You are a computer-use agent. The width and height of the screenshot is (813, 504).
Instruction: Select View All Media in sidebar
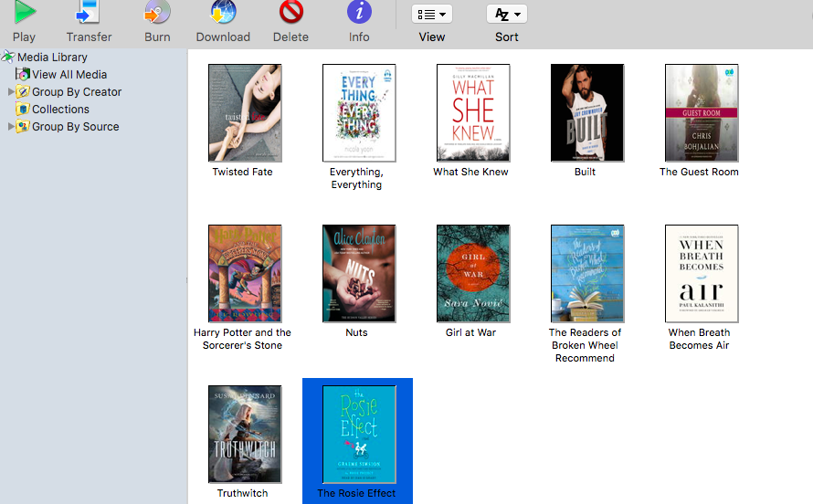pyautogui.click(x=69, y=75)
